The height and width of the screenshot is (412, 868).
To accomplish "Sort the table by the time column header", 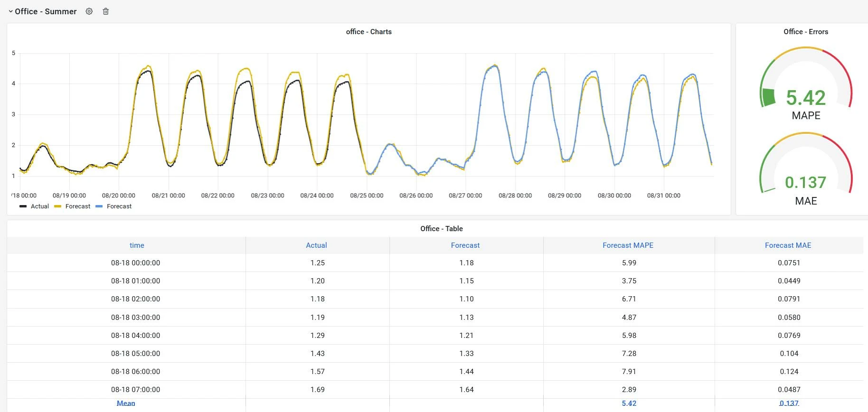I will [x=137, y=245].
